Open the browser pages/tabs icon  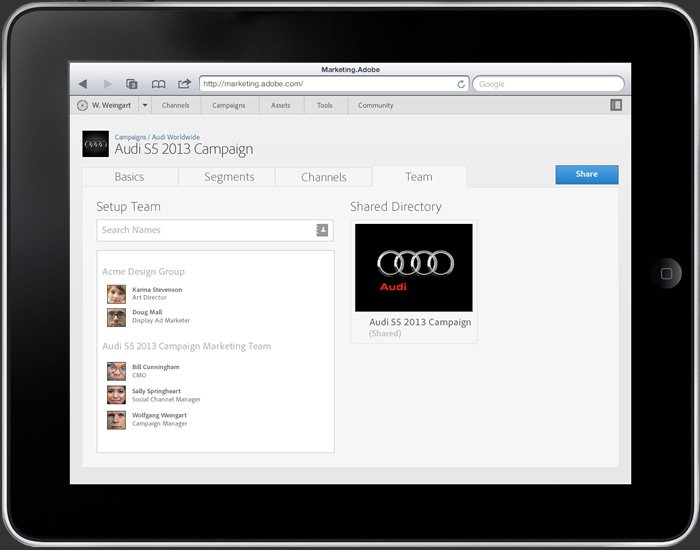pos(132,84)
